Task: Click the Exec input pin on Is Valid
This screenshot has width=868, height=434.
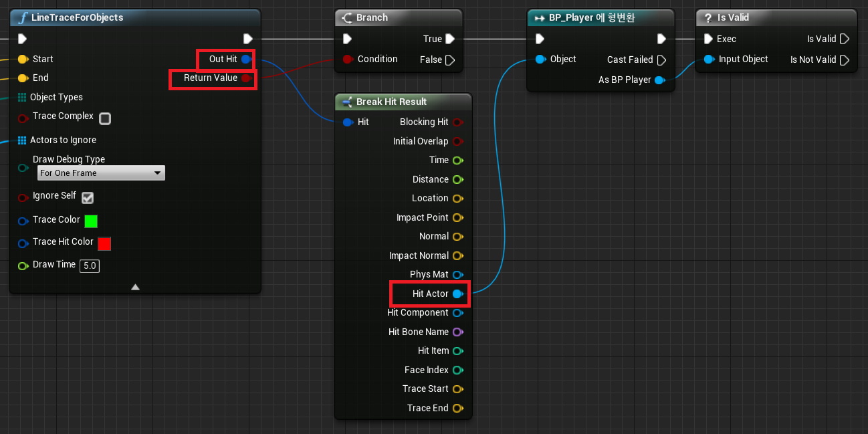Action: [709, 39]
